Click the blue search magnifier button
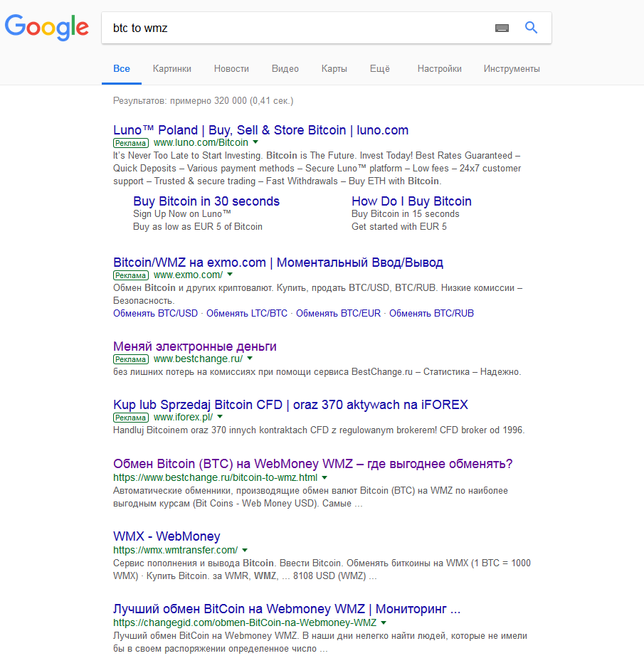 click(x=531, y=28)
